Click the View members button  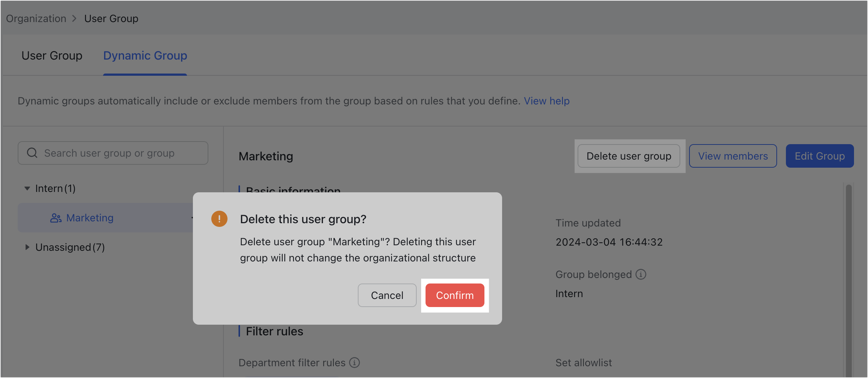point(733,156)
